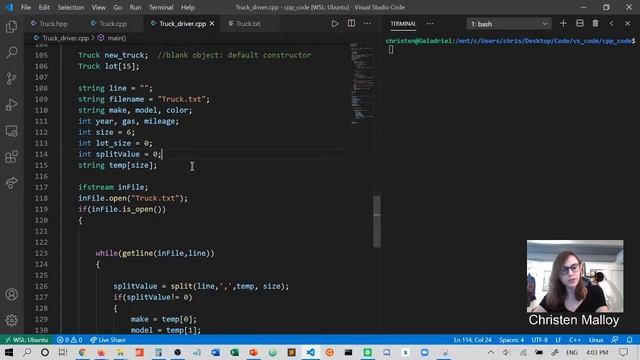Open errors and warnings in status bar
Viewport: 640px width, 360px height.
point(69,340)
